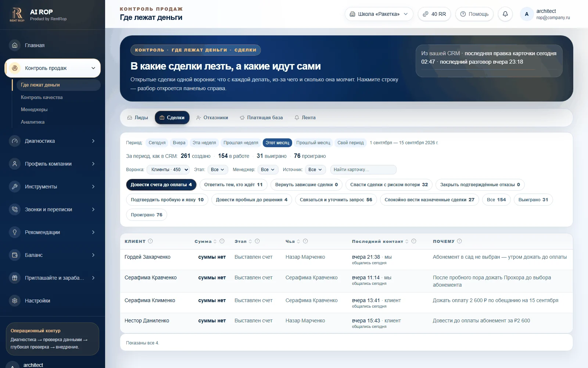Open the Школа «Ракетка» company dropdown

379,14
